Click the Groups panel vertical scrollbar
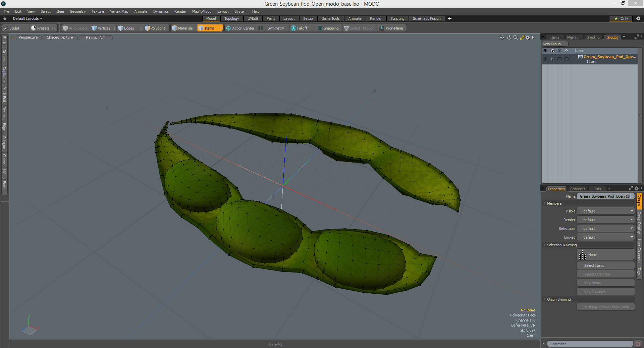Viewport: 644px width, 348px height. pyautogui.click(x=640, y=115)
